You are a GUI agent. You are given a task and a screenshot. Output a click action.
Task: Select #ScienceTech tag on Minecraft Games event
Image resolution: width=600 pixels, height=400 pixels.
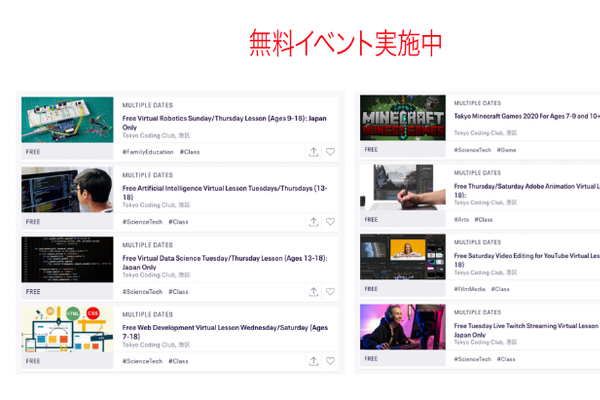[x=473, y=150]
